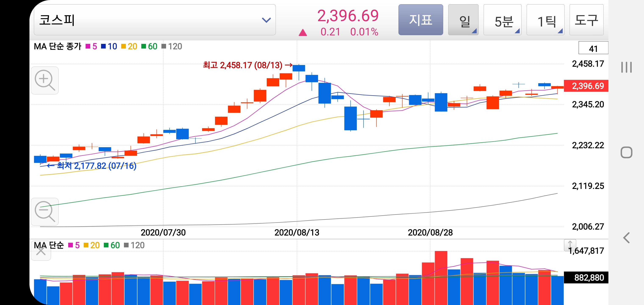
Task: Click the volume 'MA 단순' indicator label
Action: click(x=49, y=245)
